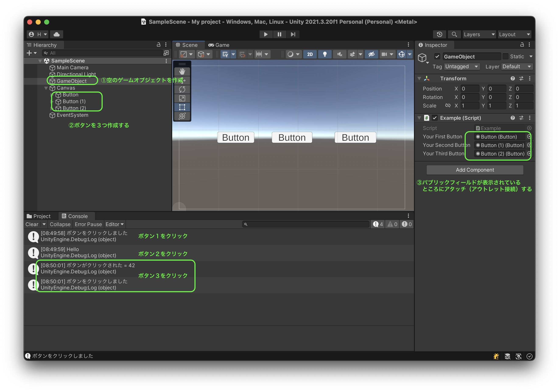Clear the Console log

click(32, 224)
